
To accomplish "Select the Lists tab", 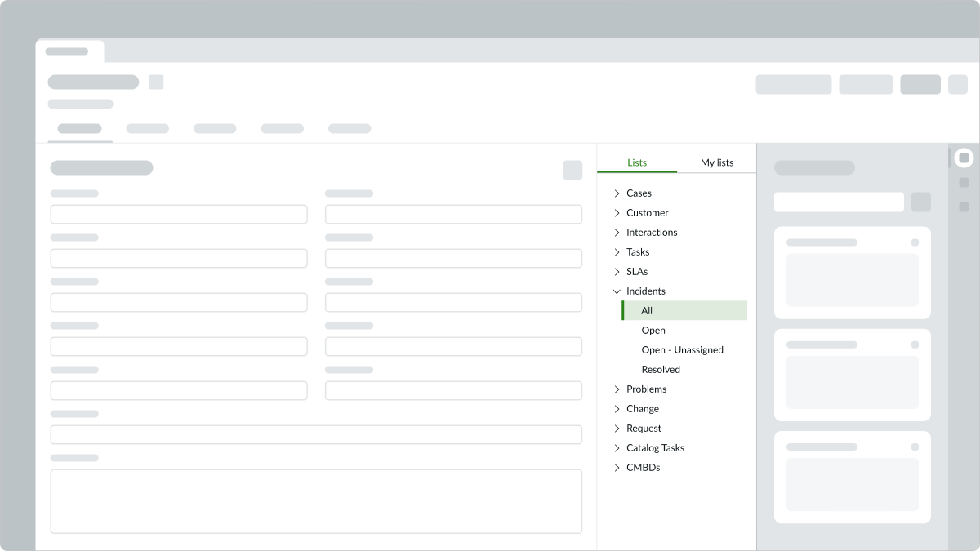I will click(637, 162).
